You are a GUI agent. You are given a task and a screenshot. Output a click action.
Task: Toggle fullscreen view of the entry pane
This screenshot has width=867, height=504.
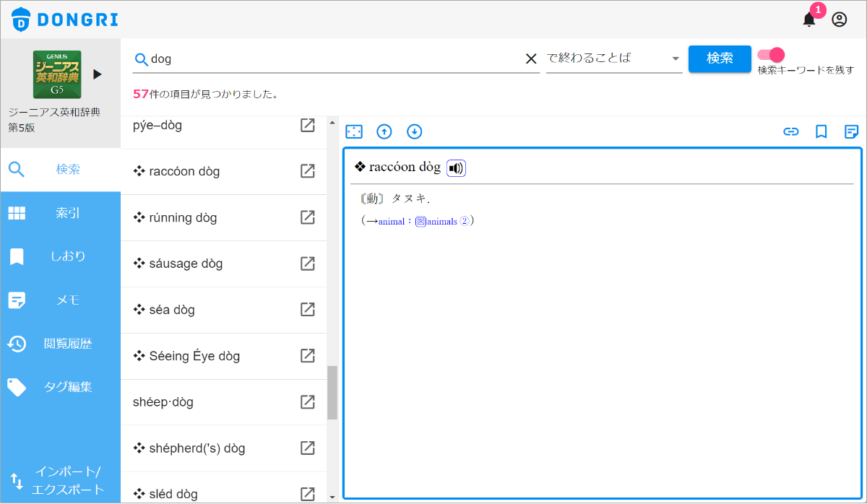[x=354, y=131]
